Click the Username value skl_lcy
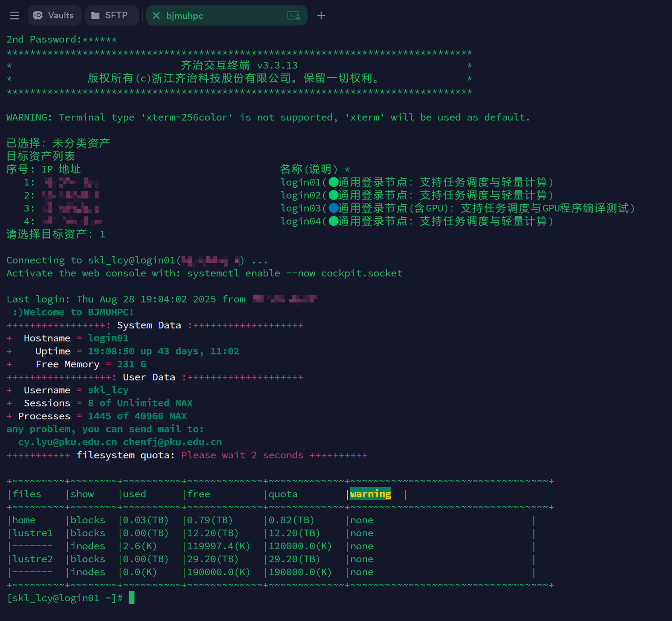The width and height of the screenshot is (672, 621). [108, 390]
